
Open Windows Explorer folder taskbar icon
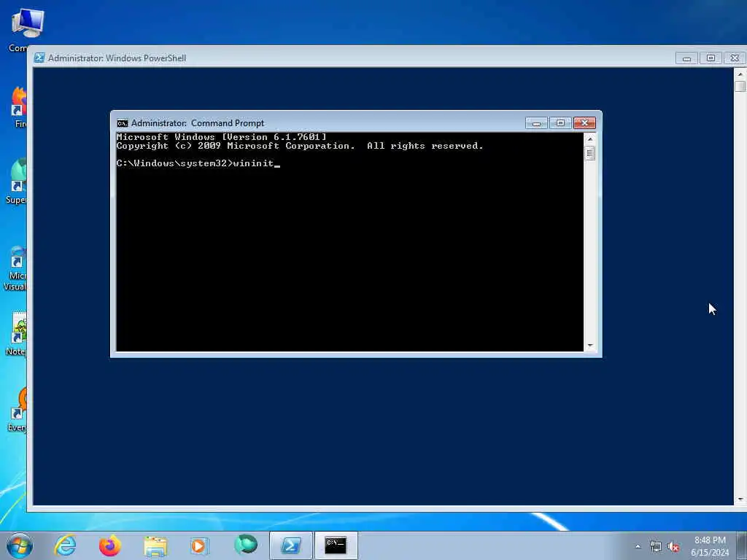pyautogui.click(x=155, y=545)
